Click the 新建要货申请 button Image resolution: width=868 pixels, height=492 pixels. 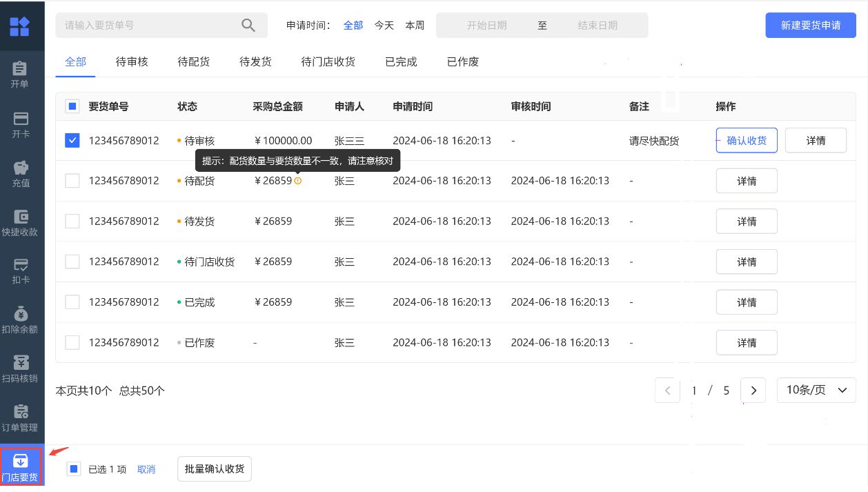click(811, 26)
